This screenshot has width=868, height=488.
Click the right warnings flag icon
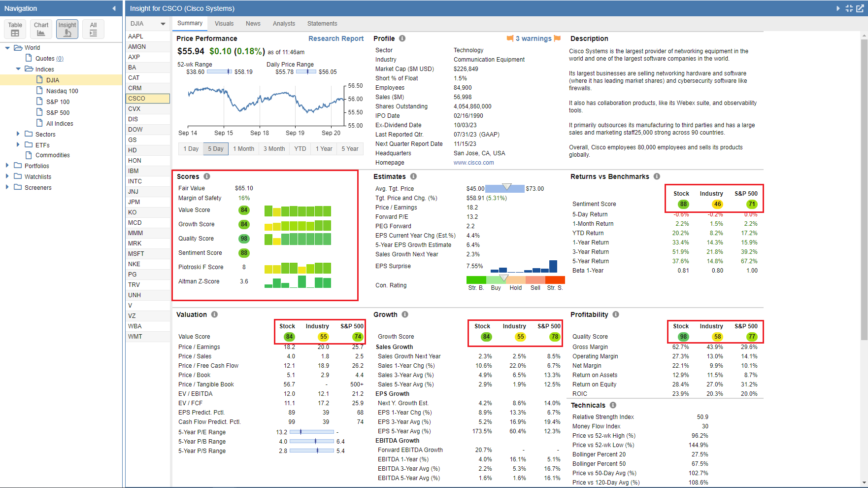point(557,38)
